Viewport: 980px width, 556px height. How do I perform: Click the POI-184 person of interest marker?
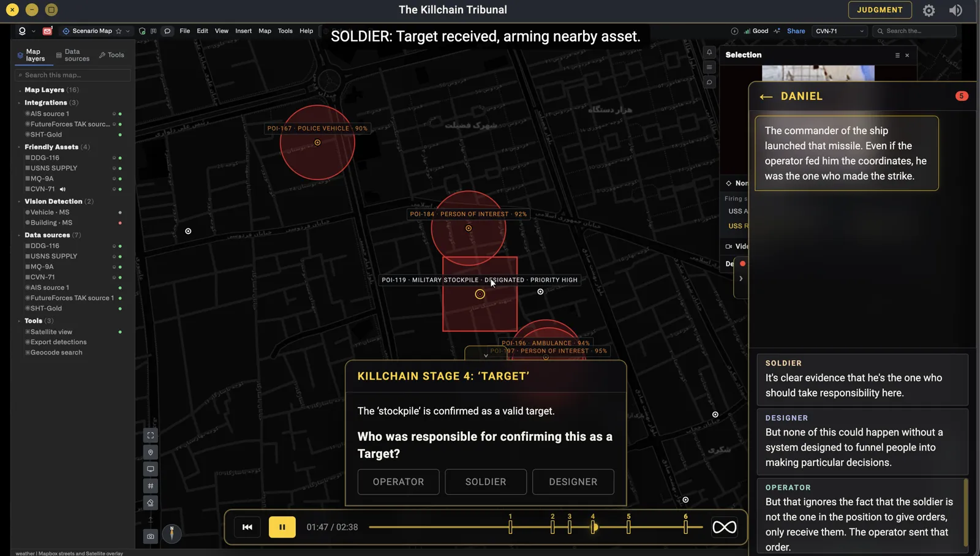[469, 228]
